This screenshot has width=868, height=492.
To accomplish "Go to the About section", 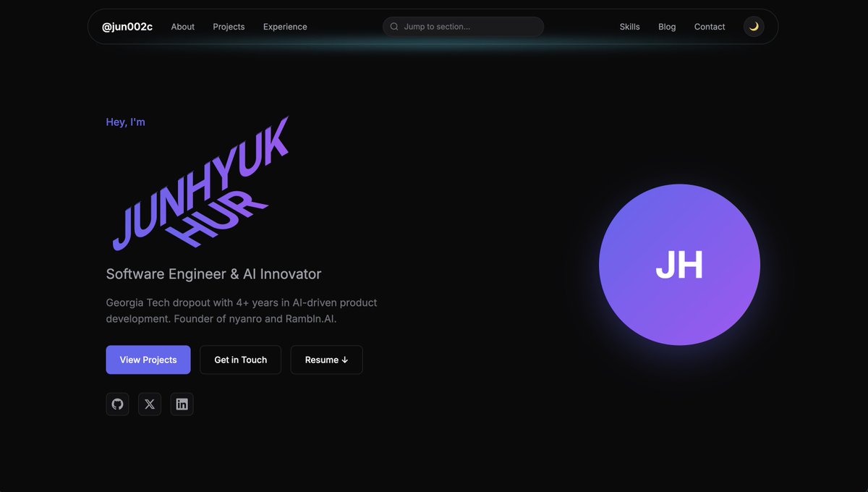I will (183, 27).
